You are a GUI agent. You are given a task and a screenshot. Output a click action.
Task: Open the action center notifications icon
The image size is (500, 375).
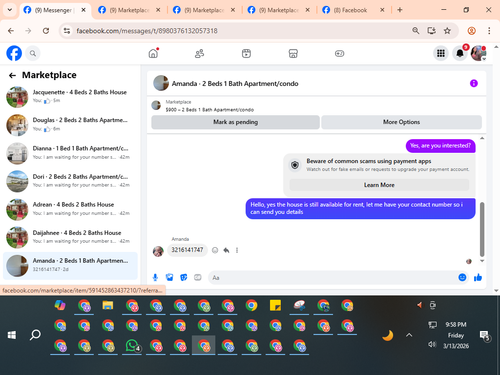(484, 335)
